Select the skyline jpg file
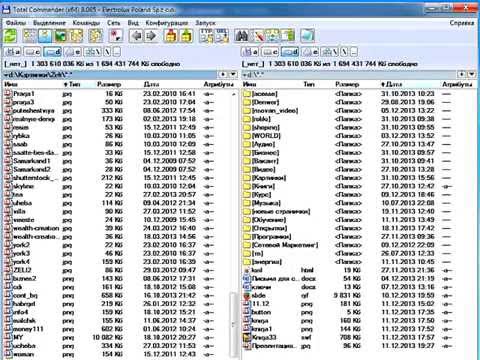This screenshot has height=360, width=480. tap(23, 186)
